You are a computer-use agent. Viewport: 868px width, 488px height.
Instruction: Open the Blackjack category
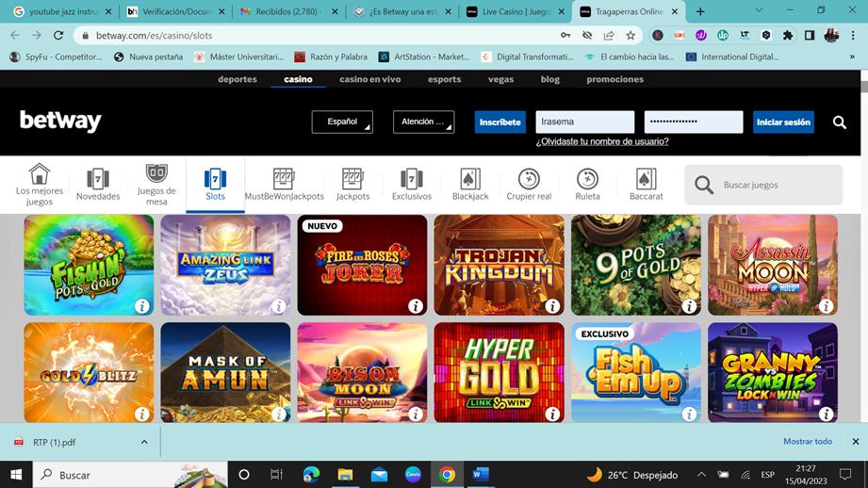click(x=470, y=185)
